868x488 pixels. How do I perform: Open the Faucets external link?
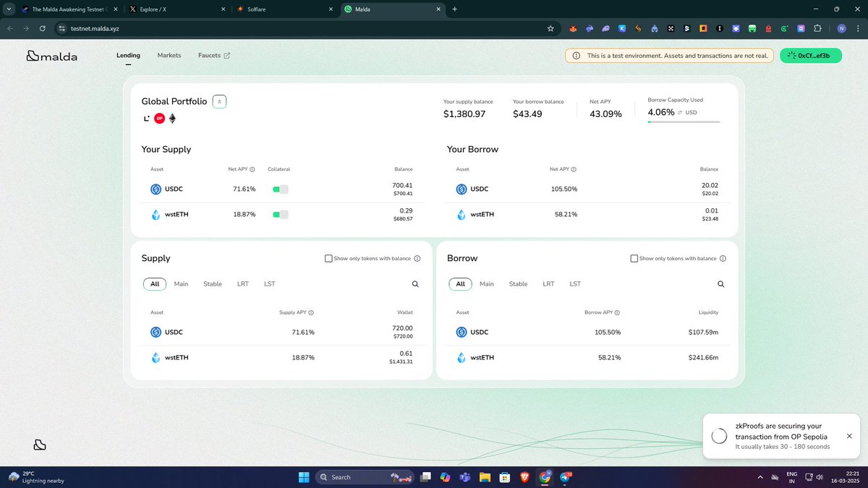(214, 55)
